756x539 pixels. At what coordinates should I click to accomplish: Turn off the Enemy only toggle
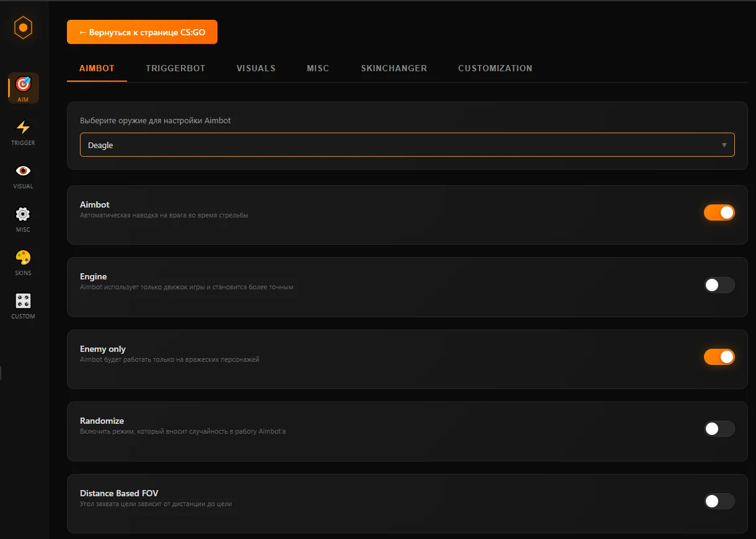pos(719,357)
